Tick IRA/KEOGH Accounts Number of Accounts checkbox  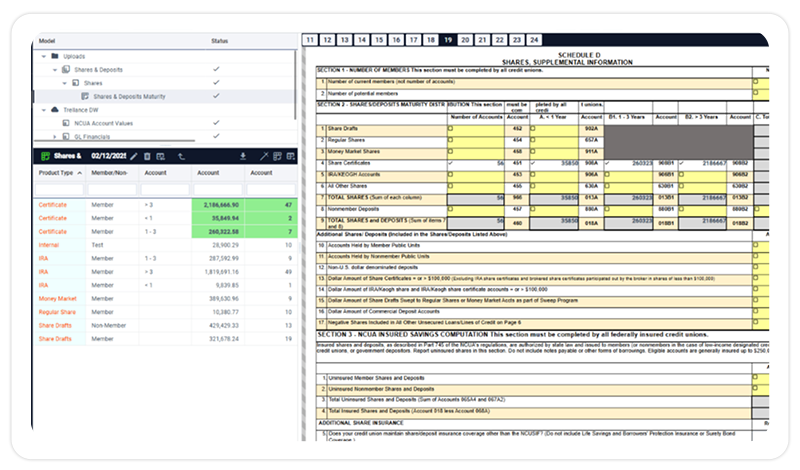point(451,175)
